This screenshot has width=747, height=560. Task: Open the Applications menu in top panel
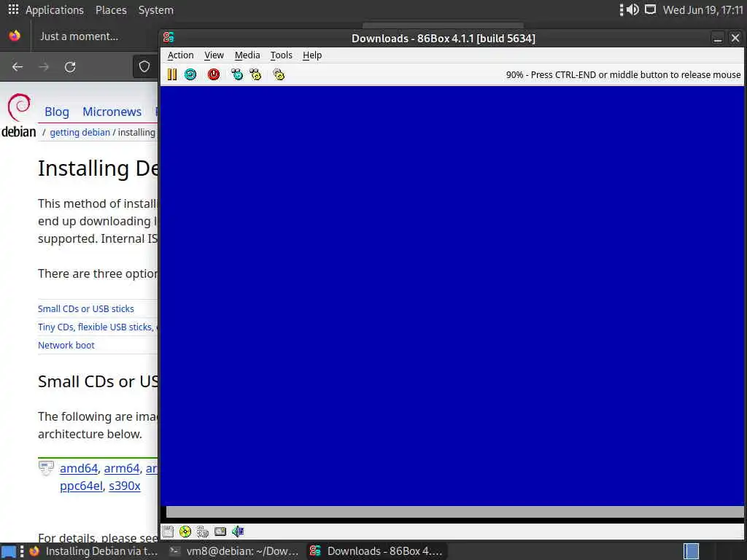click(54, 10)
